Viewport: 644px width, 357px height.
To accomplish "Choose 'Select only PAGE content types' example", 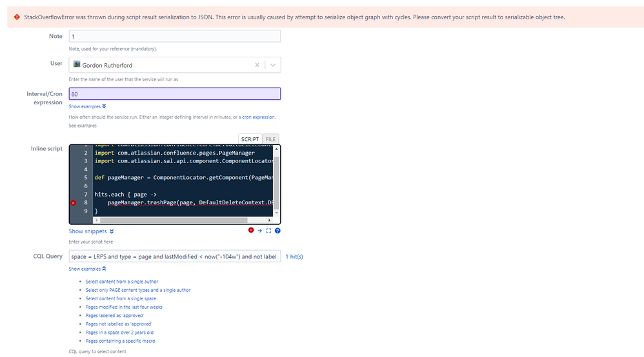I will click(138, 290).
